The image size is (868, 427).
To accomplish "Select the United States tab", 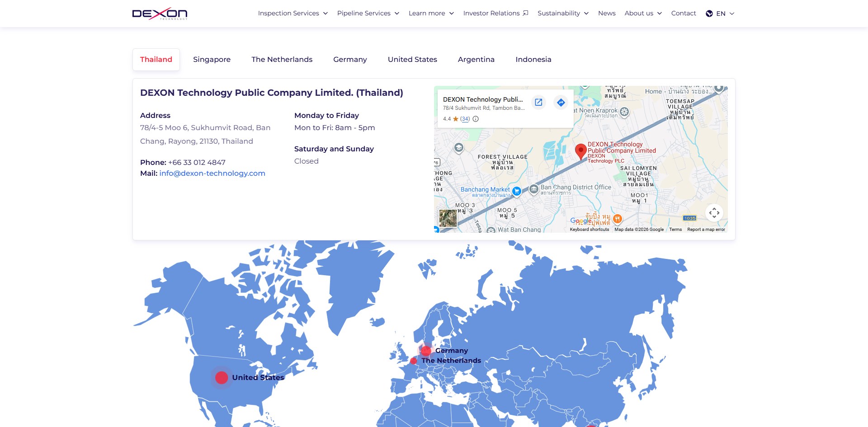I will [412, 60].
